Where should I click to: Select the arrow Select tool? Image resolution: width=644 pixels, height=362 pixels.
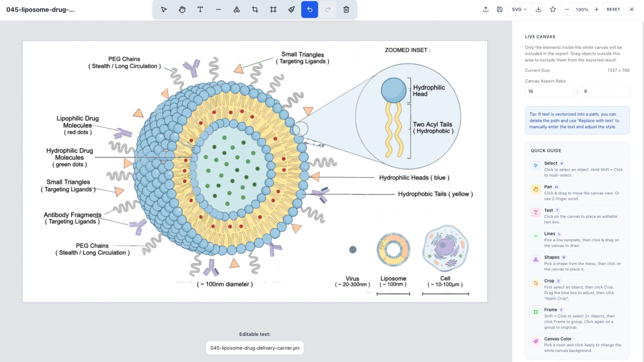coord(164,9)
